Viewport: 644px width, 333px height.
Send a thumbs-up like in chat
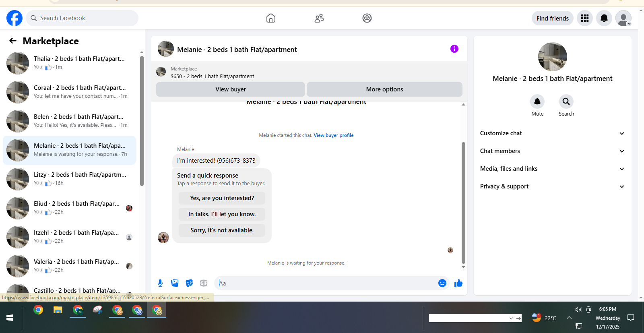pyautogui.click(x=458, y=283)
